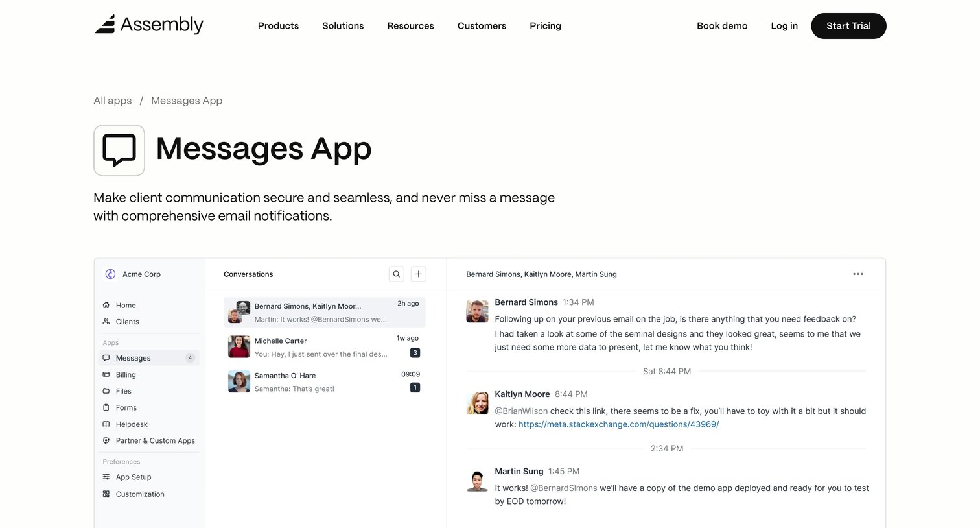
Task: Click the Acme Corp workspace name
Action: (141, 274)
